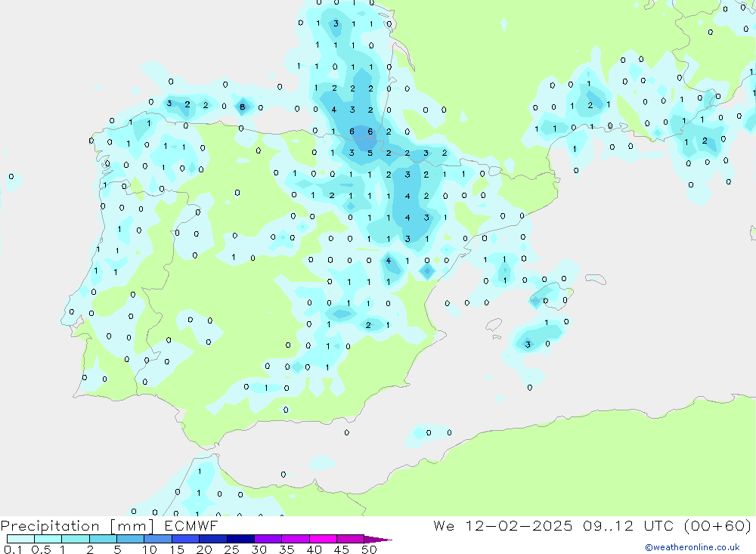
Task: Click the '30' legend scale label
Action: click(x=259, y=549)
